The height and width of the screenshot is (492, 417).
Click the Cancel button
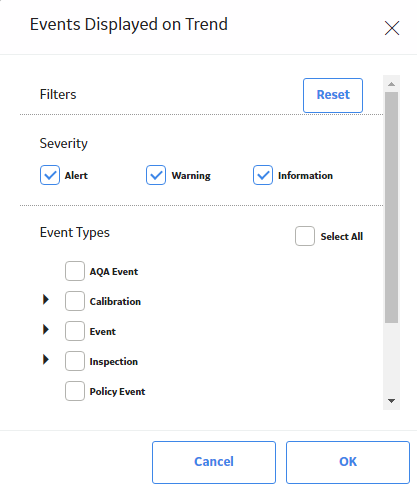(214, 462)
